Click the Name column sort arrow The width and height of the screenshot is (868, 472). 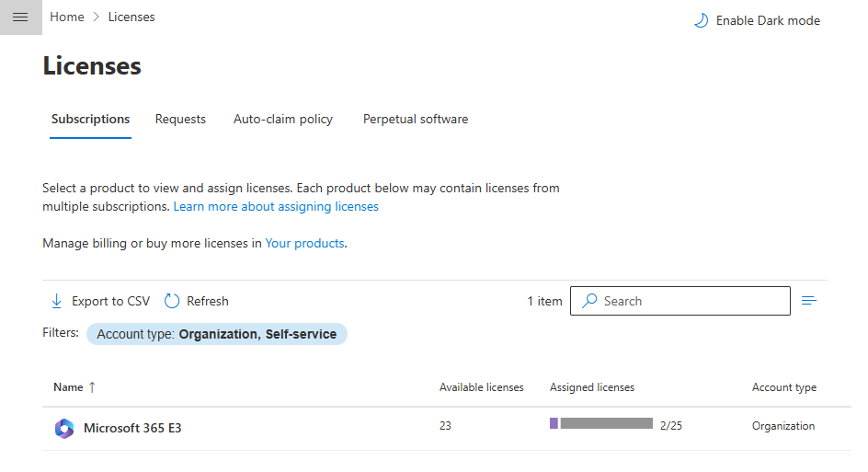coord(92,387)
